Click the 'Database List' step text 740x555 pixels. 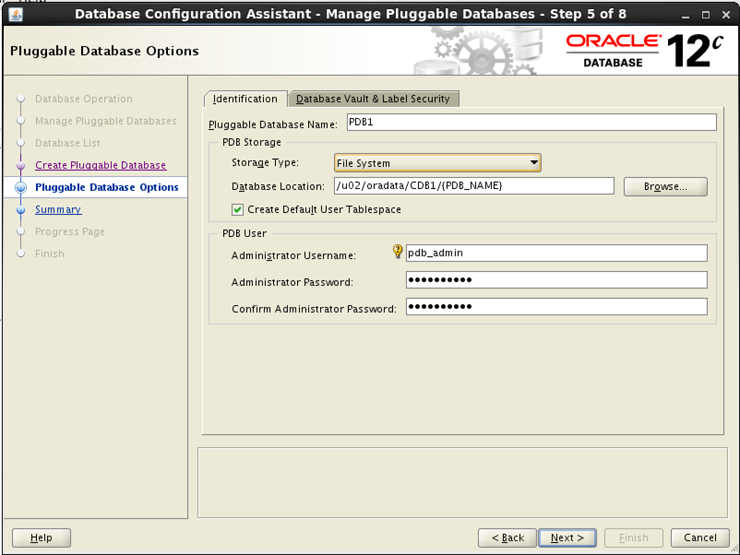pos(67,143)
